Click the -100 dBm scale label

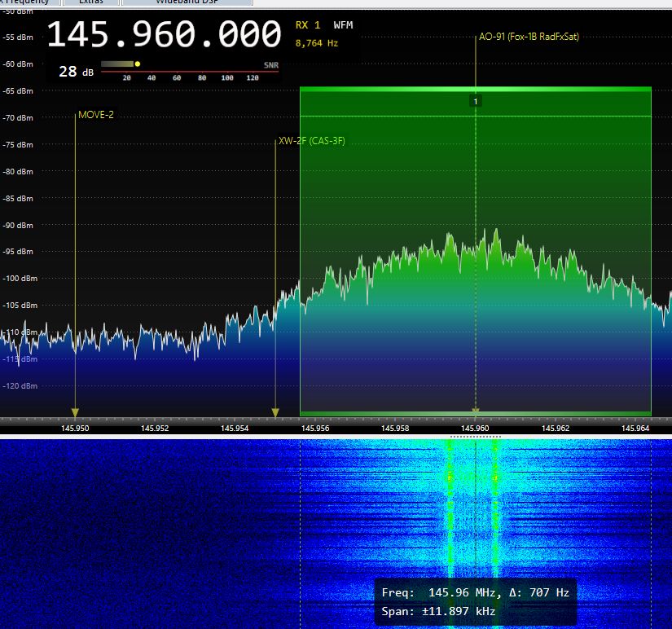pyautogui.click(x=20, y=279)
